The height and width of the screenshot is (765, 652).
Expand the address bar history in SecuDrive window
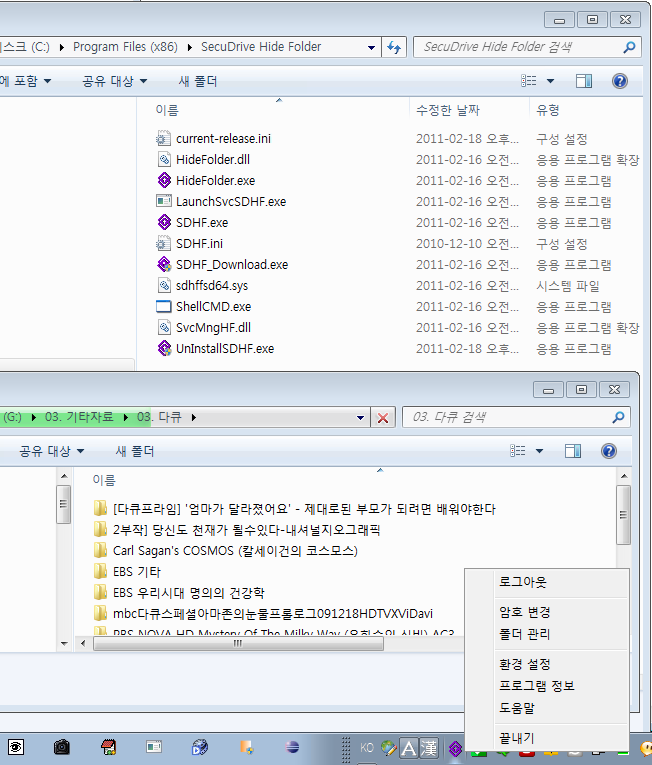click(x=371, y=47)
